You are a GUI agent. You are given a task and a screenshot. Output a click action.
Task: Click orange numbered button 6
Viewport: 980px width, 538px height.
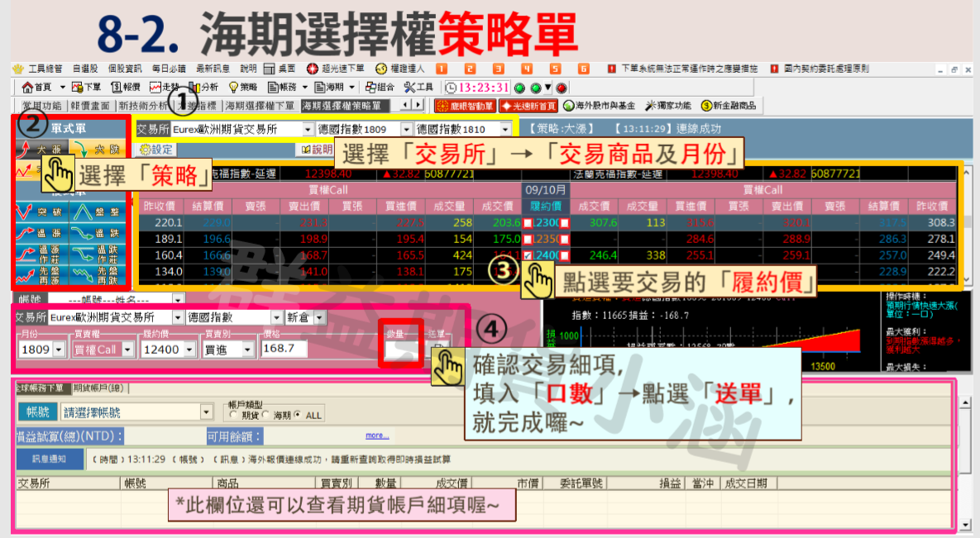[583, 69]
